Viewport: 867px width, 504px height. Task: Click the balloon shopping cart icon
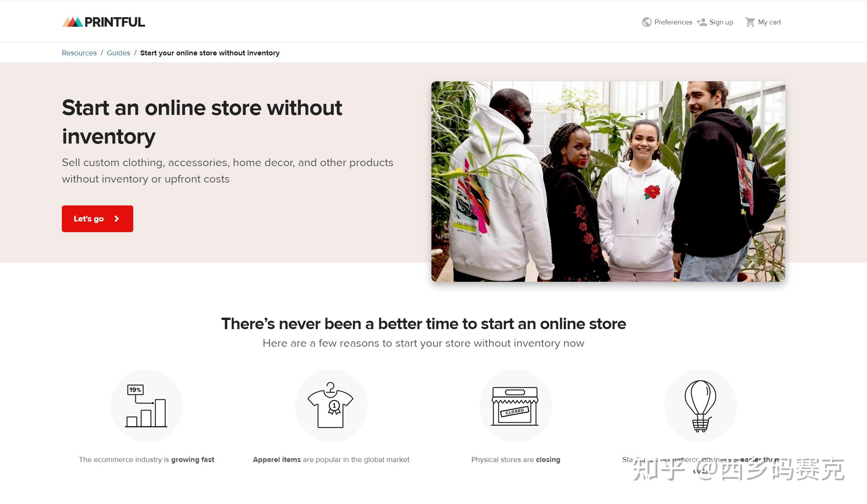pos(700,405)
